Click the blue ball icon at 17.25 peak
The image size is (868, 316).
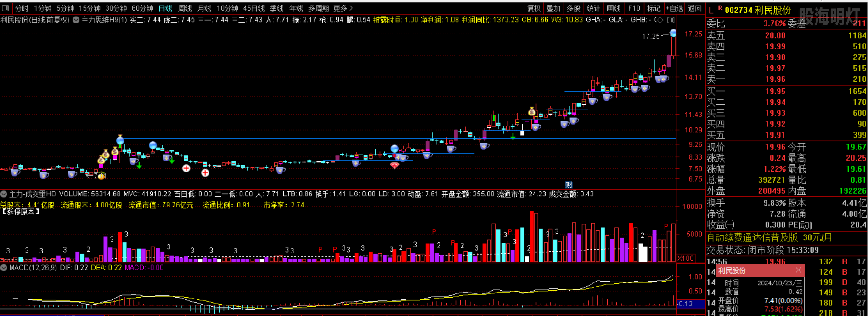tap(673, 33)
